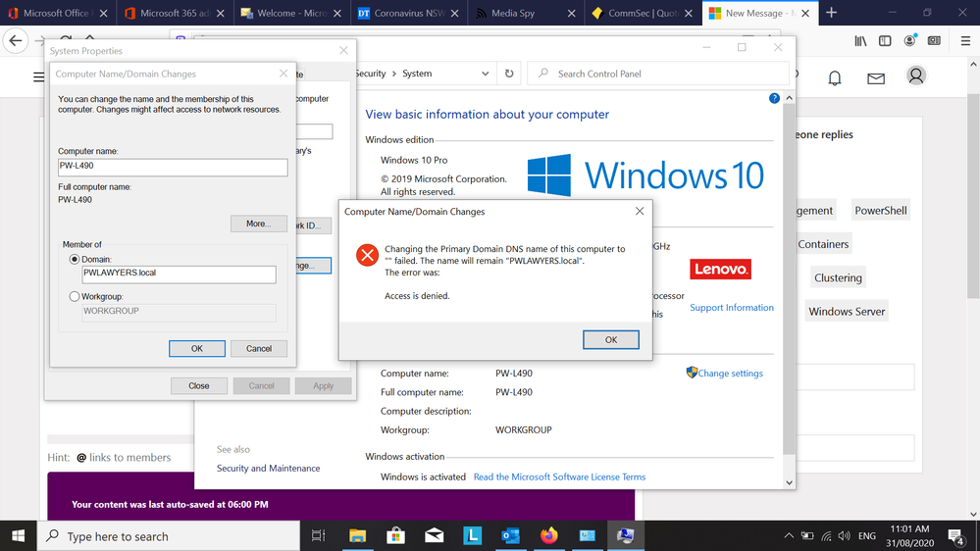
Task: Open Task View on the taskbar
Action: pos(318,536)
